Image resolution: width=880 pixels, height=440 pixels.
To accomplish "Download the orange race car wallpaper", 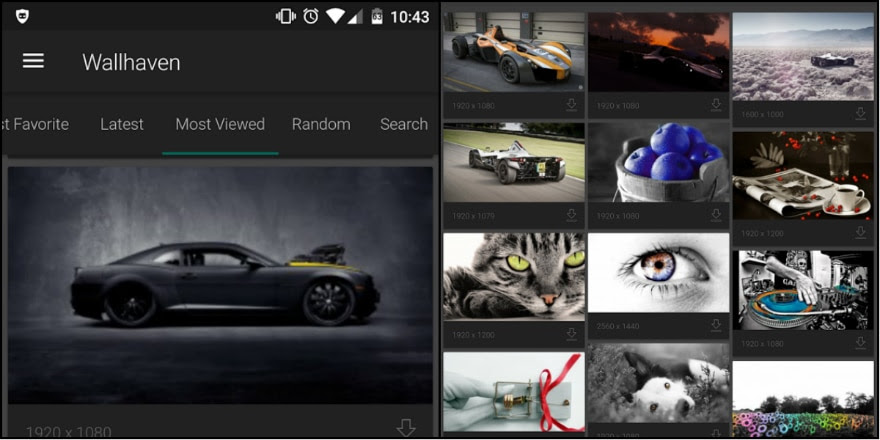I will [x=571, y=105].
